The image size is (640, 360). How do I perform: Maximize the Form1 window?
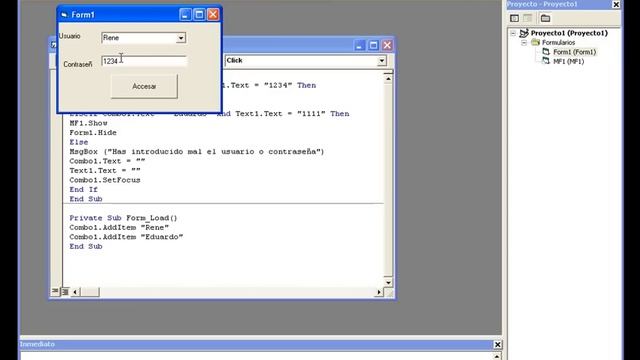199,15
